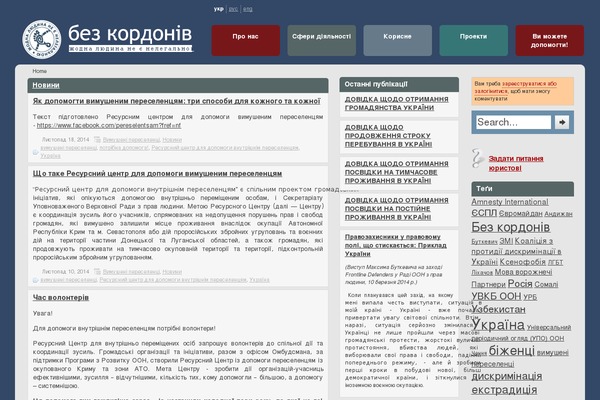Viewport: 600px width, 400px height.
Task: Switch language to укр
Action: point(218,9)
